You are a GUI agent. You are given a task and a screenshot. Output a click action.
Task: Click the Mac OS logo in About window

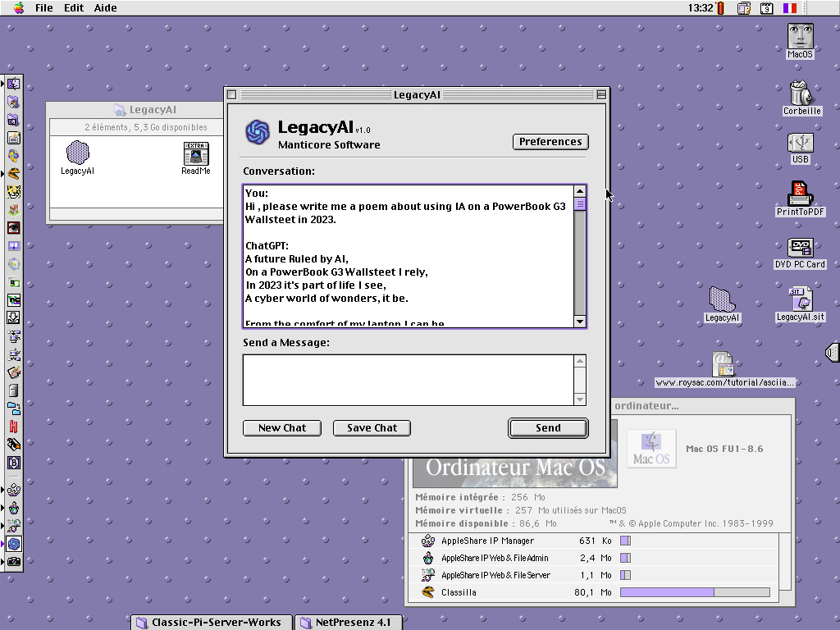point(651,449)
